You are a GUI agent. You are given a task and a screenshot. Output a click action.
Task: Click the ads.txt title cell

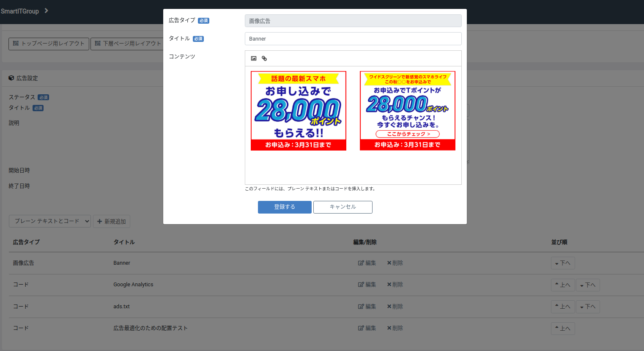coord(121,307)
